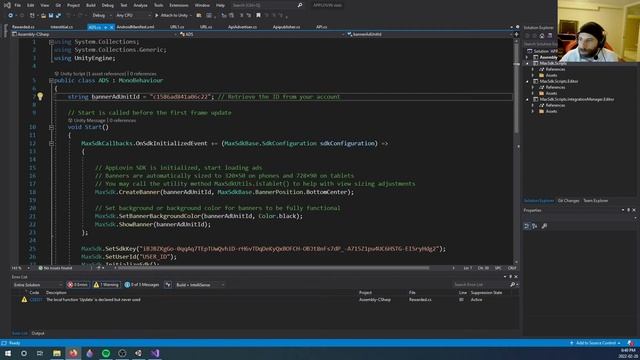Toggle the Messages filter
The width and height of the screenshot is (640, 360).
[x=142, y=284]
